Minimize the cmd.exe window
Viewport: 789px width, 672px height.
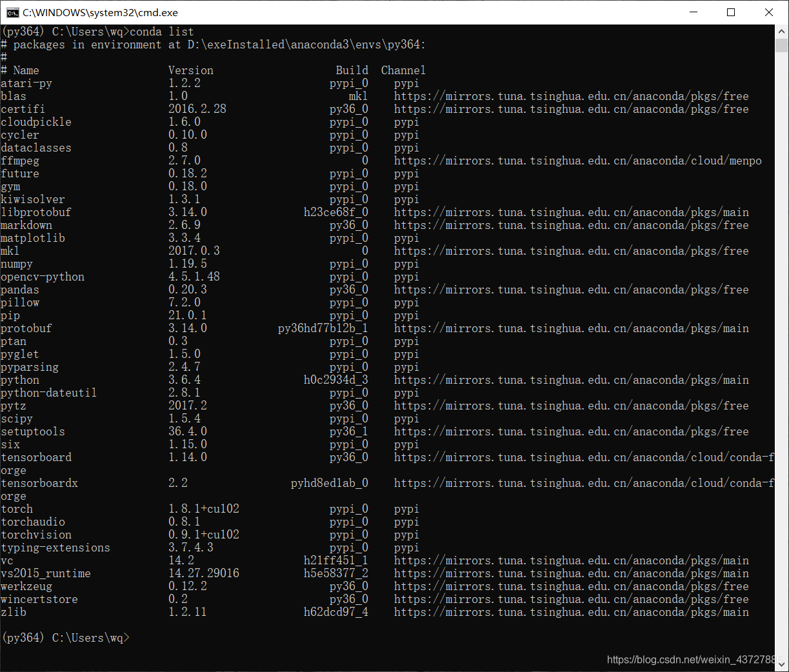[x=694, y=12]
